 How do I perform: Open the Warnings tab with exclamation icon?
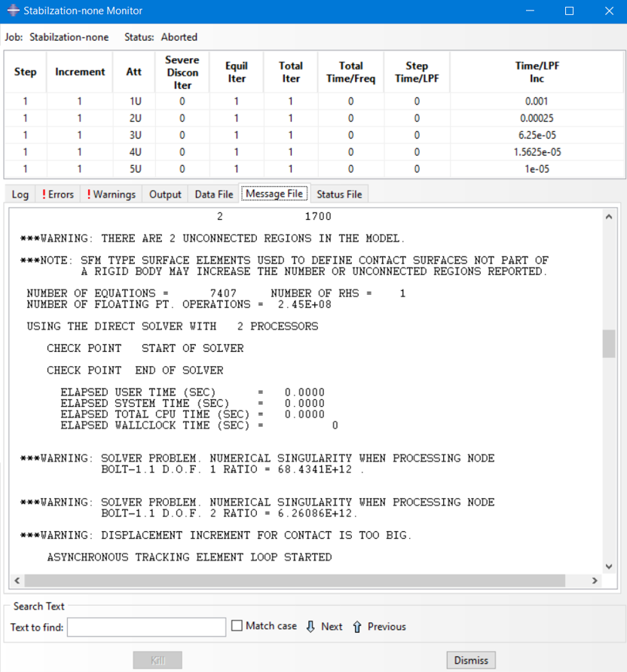click(111, 194)
